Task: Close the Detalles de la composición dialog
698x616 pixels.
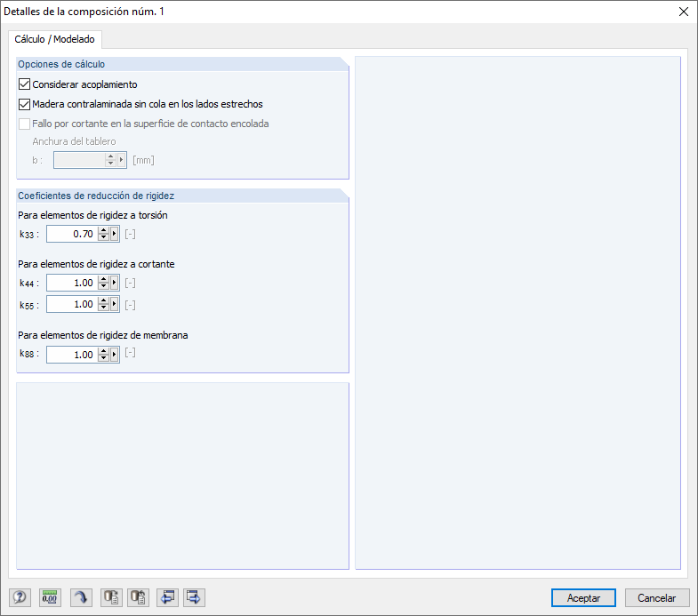Action: point(684,12)
